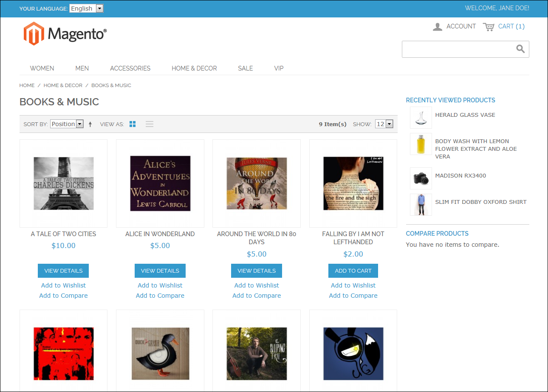Click the Account link text
Viewport: 548px width, 392px height.
pos(461,26)
